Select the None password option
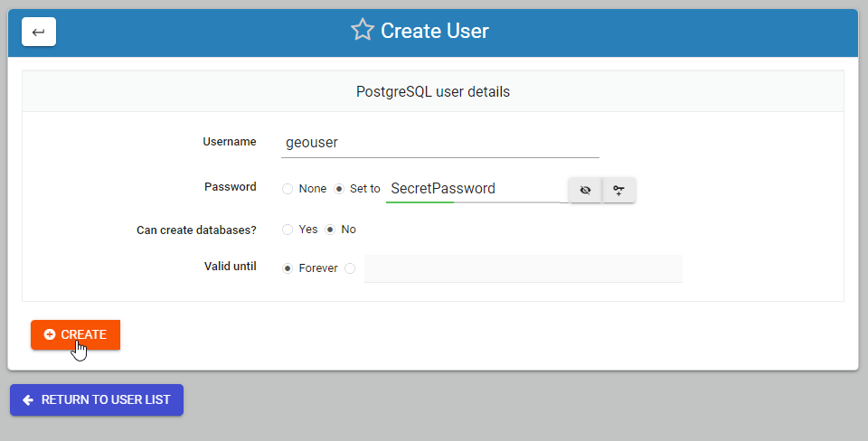This screenshot has width=868, height=441. coord(288,189)
